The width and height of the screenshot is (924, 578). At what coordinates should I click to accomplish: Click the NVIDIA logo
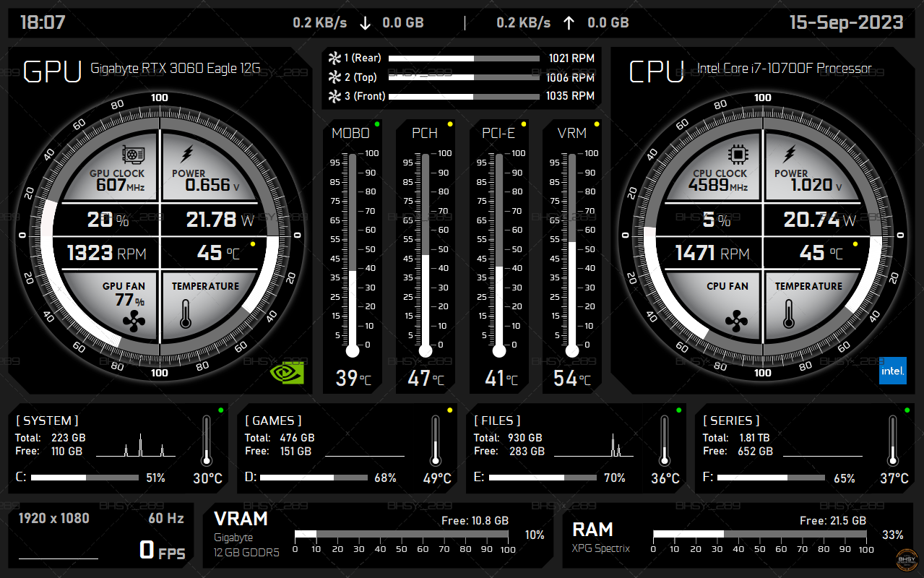[x=287, y=371]
